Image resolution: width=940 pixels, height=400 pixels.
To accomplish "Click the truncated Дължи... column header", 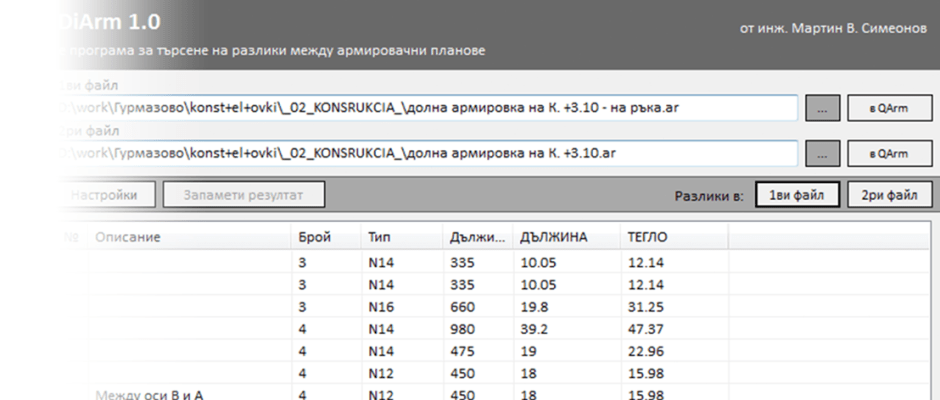I will [x=475, y=238].
